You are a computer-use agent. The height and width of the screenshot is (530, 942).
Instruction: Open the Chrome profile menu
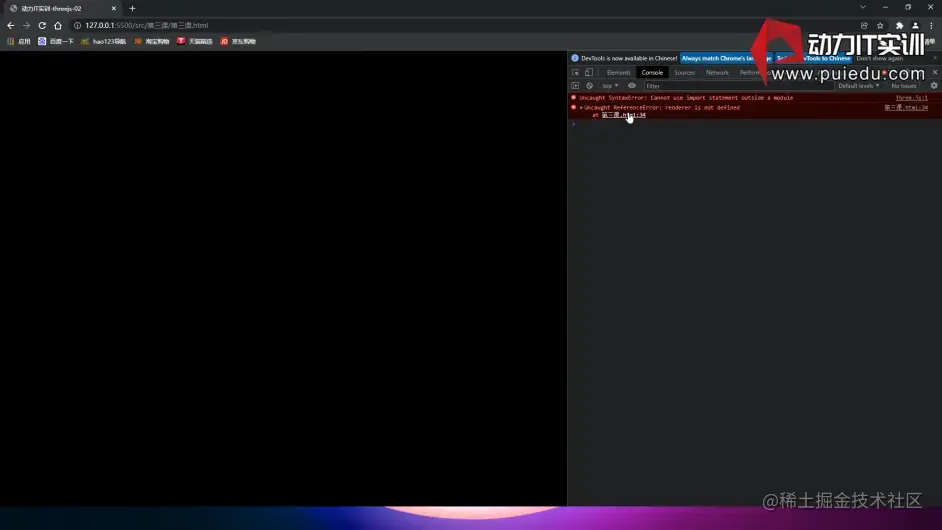915,25
